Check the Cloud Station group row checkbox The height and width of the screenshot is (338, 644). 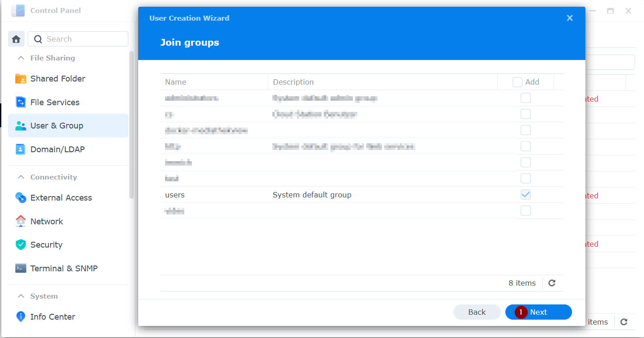[x=525, y=114]
